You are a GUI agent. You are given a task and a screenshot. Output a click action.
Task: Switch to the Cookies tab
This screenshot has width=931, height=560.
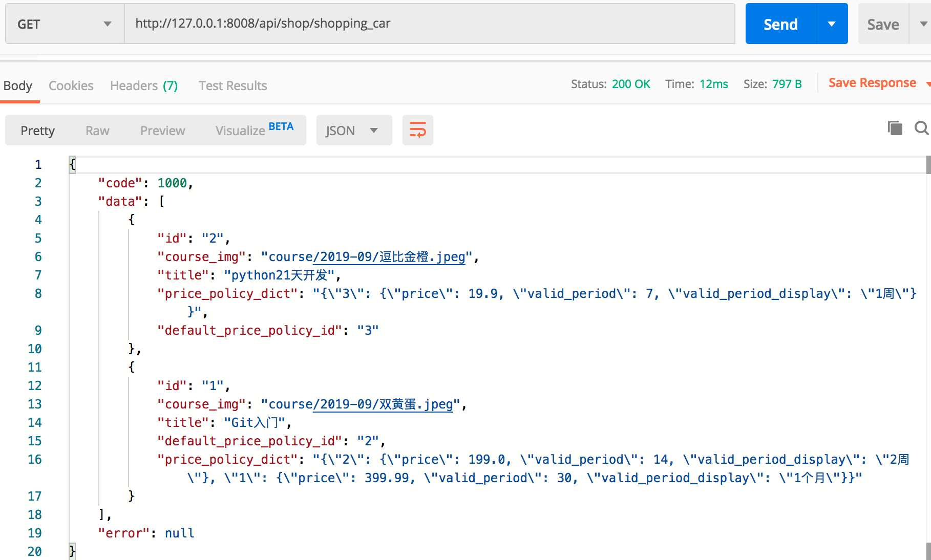coord(71,85)
